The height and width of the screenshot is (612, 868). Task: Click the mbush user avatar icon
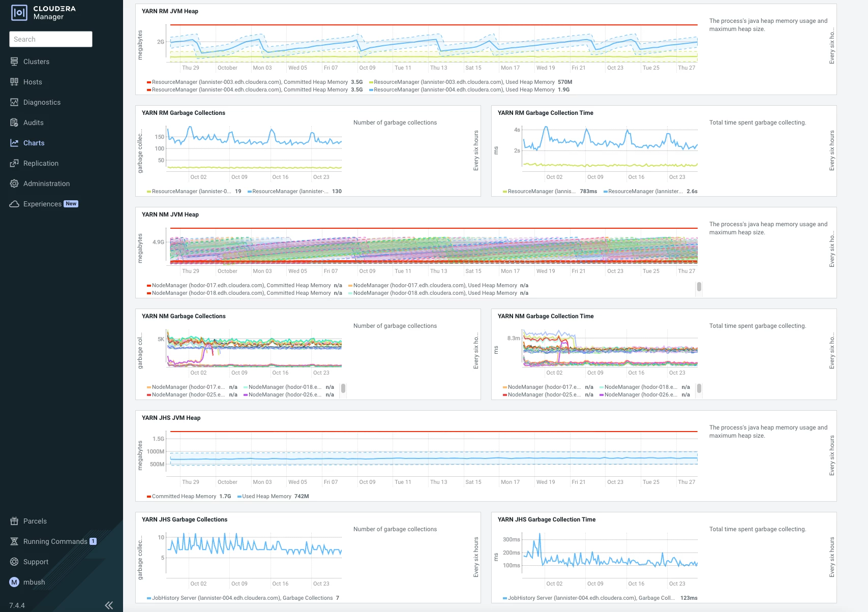tap(14, 582)
